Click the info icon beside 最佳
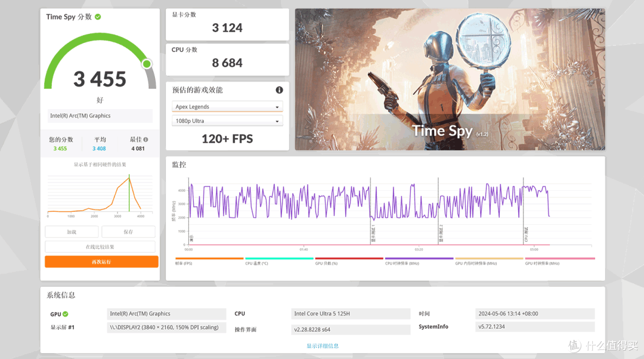The image size is (644, 359). click(x=146, y=140)
